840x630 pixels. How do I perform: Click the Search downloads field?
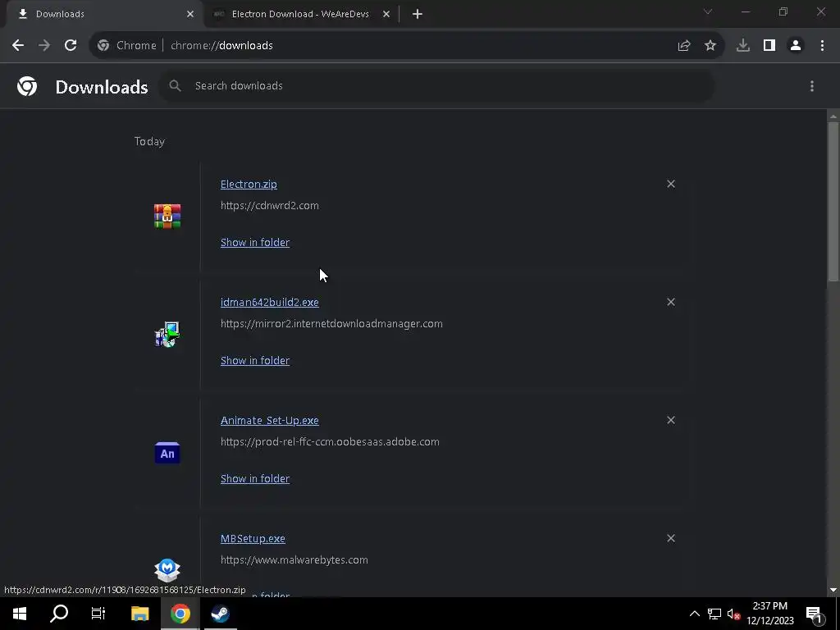click(436, 85)
